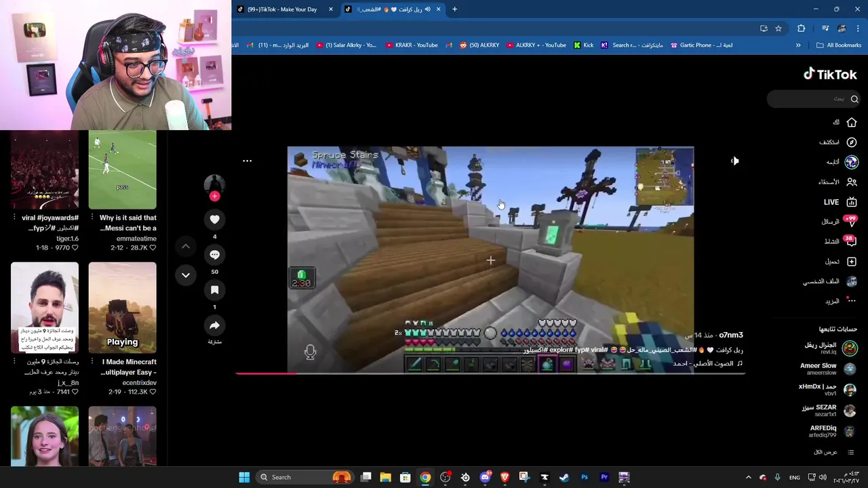Image resolution: width=868 pixels, height=488 pixels.
Task: Open the three-dot menu beside 'I Made Minecraft'
Action: [92, 362]
